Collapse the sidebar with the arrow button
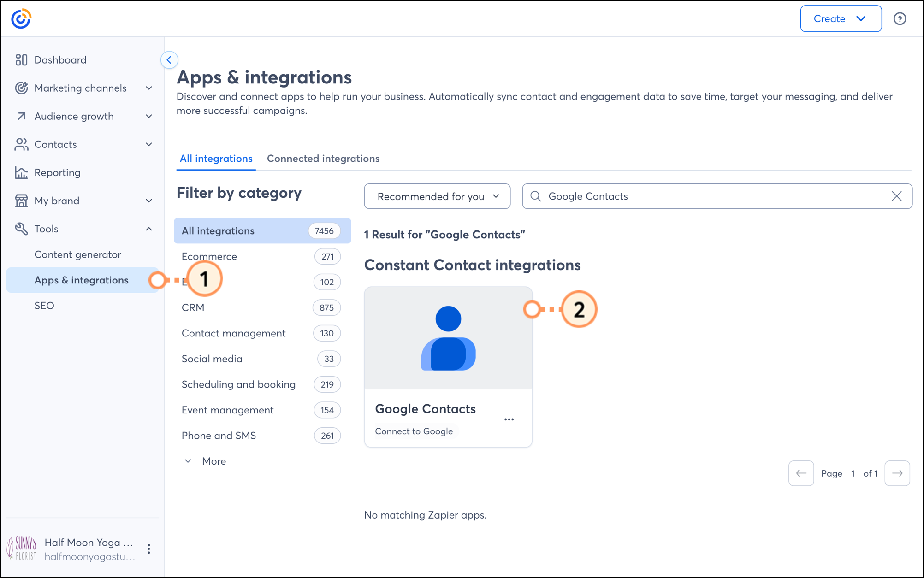The image size is (924, 578). [169, 60]
